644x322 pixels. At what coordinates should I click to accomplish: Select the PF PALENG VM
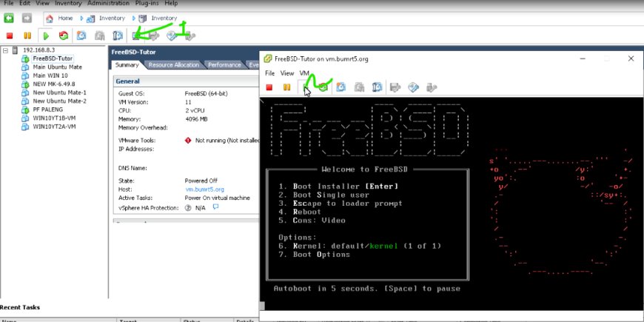pos(48,110)
